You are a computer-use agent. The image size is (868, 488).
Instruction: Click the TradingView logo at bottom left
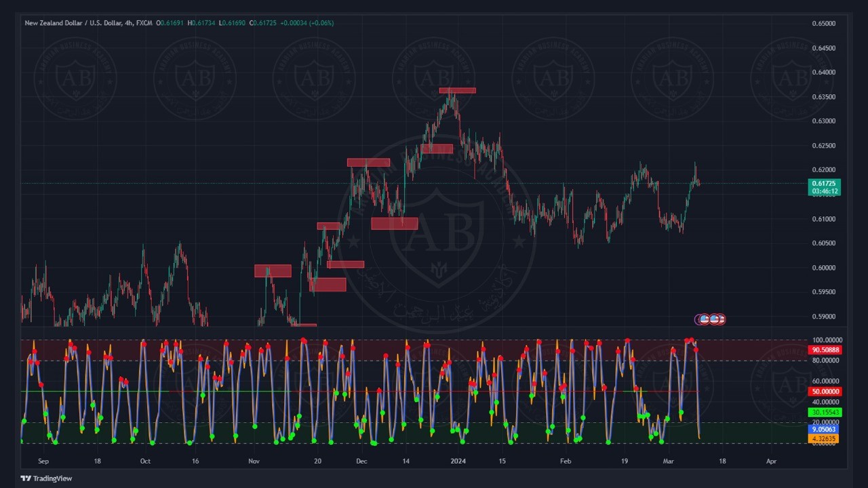[46, 479]
